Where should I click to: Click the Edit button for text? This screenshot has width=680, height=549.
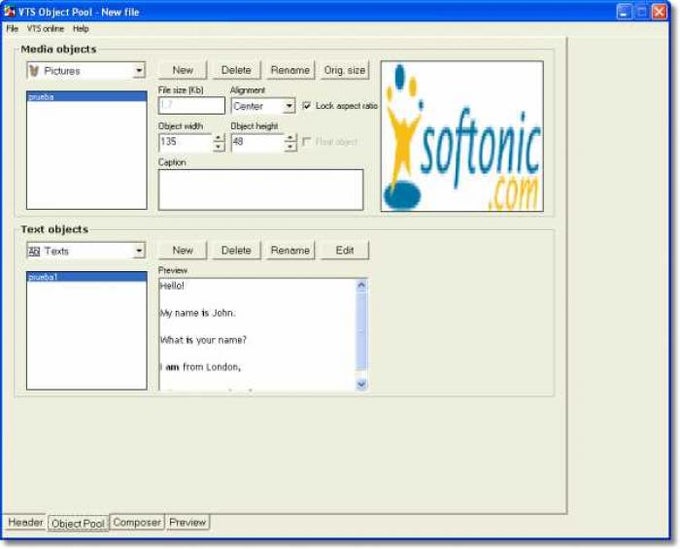pos(344,250)
